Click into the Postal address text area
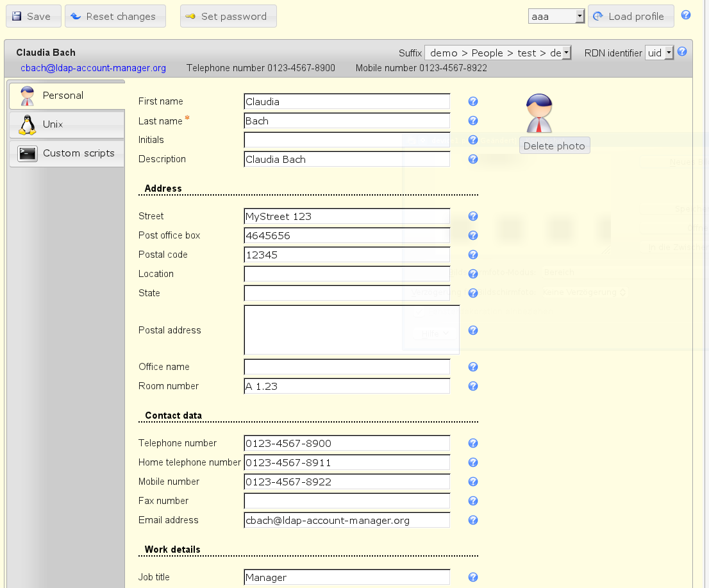The image size is (709, 588). coord(351,330)
